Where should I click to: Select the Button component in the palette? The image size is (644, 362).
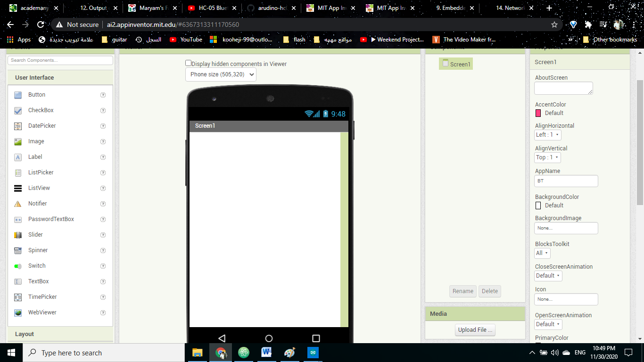tap(36, 94)
